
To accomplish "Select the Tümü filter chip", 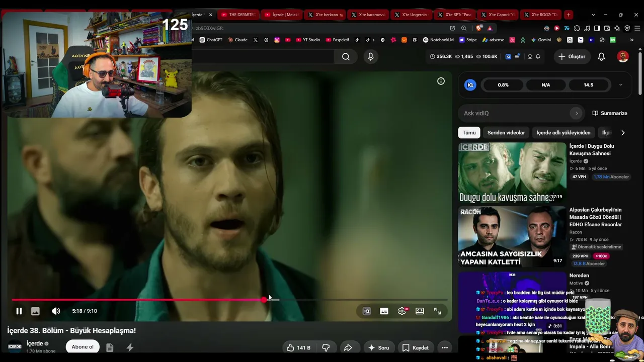I will 469,133.
